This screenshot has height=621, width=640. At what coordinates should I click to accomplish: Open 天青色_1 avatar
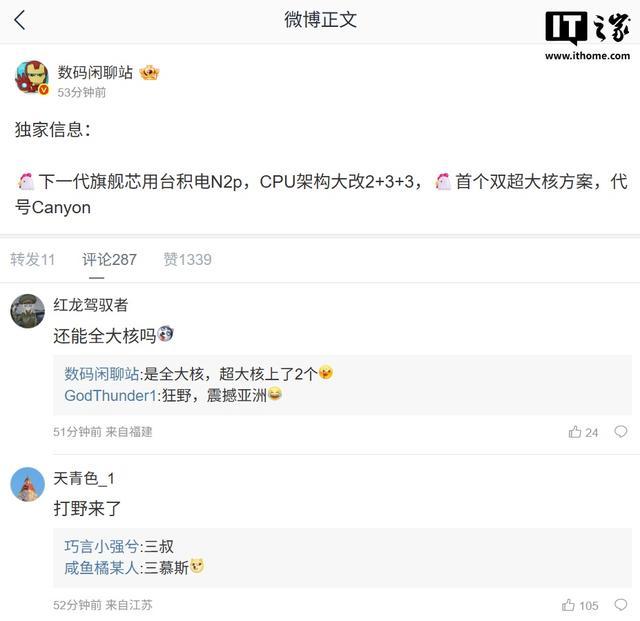coord(28,484)
